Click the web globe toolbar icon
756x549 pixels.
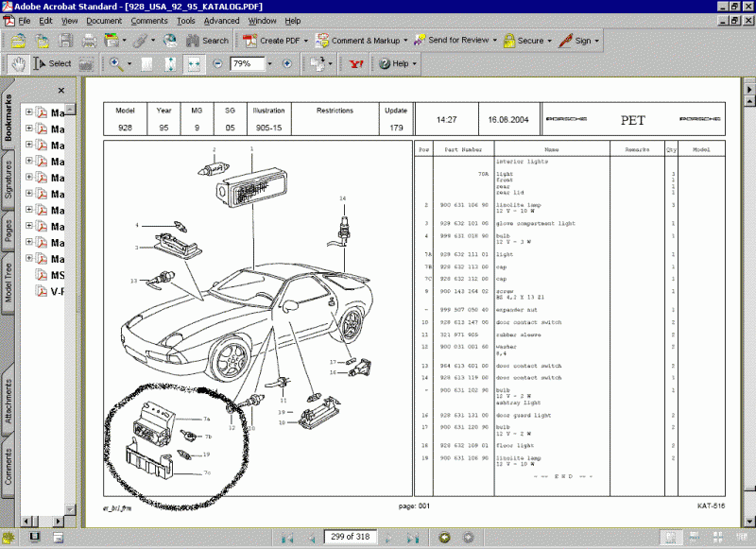pos(170,41)
